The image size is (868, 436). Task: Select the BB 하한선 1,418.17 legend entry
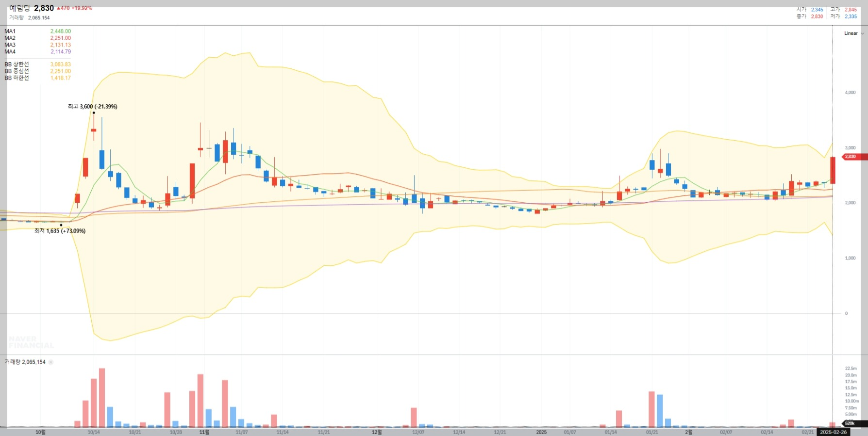click(x=37, y=78)
